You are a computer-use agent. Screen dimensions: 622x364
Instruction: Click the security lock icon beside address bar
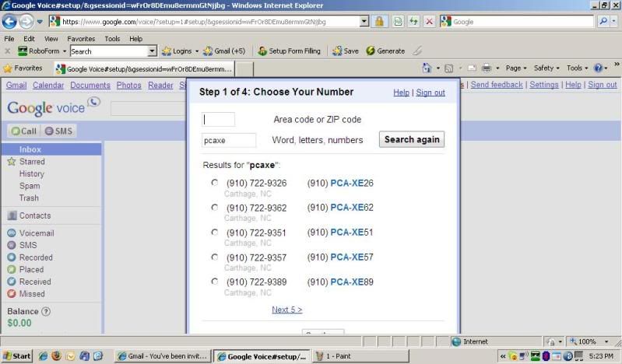pos(379,22)
